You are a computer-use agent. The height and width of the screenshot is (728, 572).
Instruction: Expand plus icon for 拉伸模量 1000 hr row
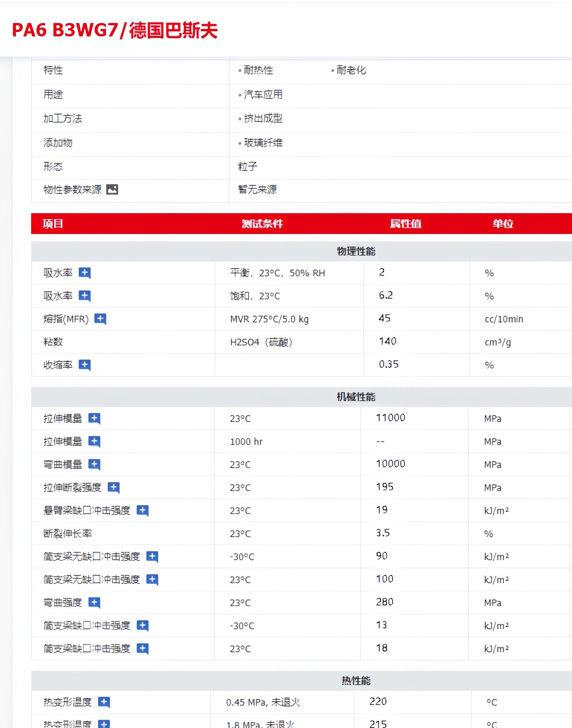[x=94, y=442]
